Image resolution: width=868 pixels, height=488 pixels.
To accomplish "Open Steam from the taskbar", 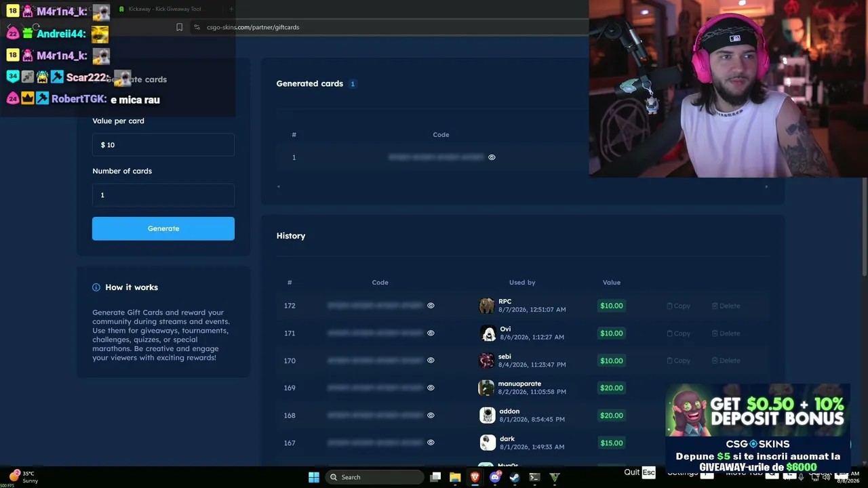I will click(515, 477).
